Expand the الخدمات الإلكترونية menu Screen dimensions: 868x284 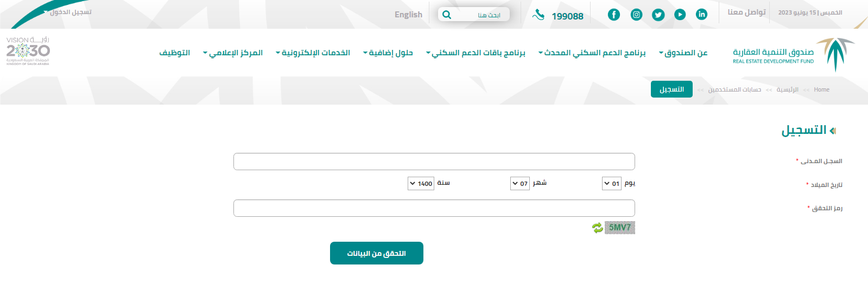point(313,53)
